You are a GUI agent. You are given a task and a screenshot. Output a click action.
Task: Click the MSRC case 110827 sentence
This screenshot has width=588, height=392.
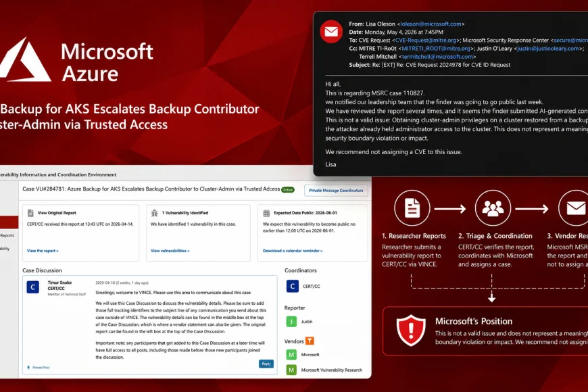point(375,93)
